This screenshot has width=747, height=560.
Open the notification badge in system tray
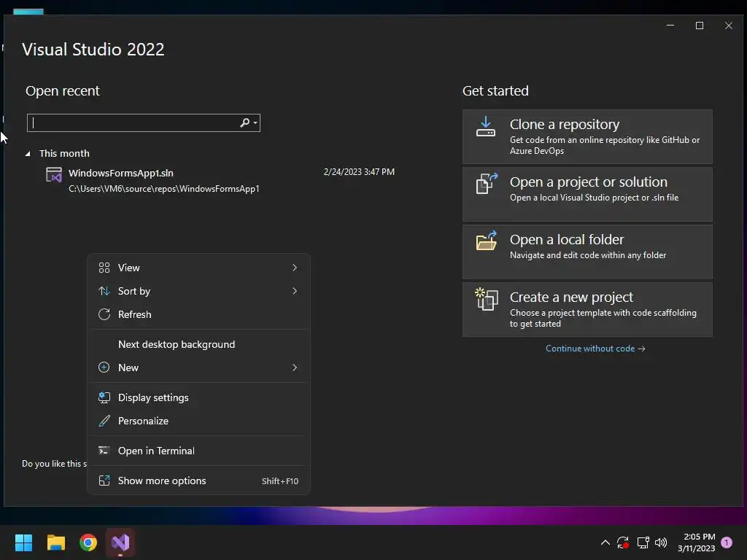727,542
